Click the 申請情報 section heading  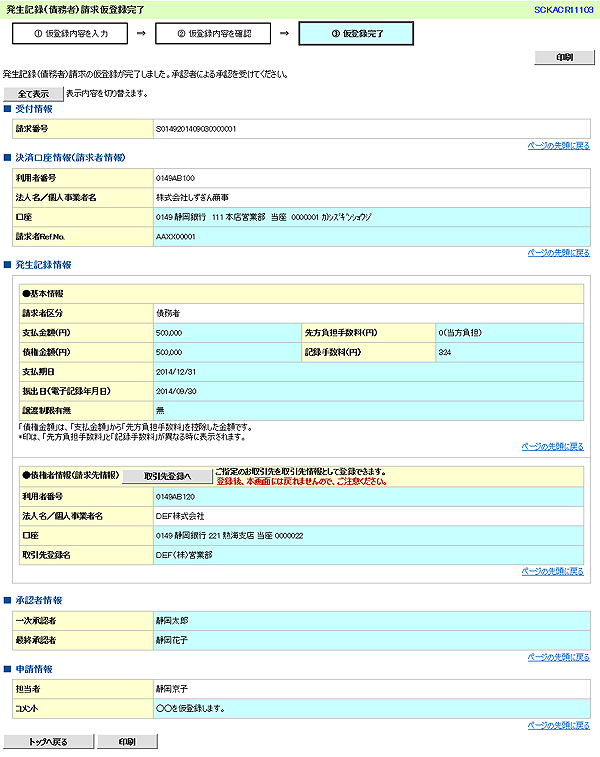point(34,670)
